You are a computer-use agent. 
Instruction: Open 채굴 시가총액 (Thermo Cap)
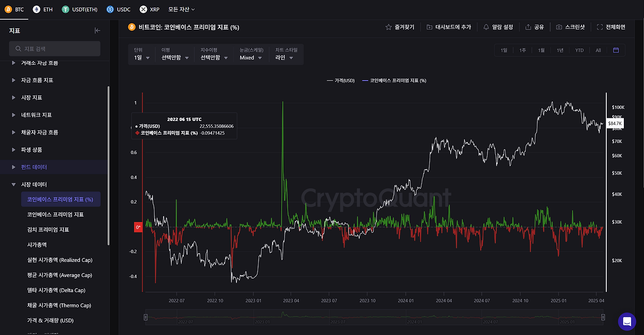pos(59,305)
